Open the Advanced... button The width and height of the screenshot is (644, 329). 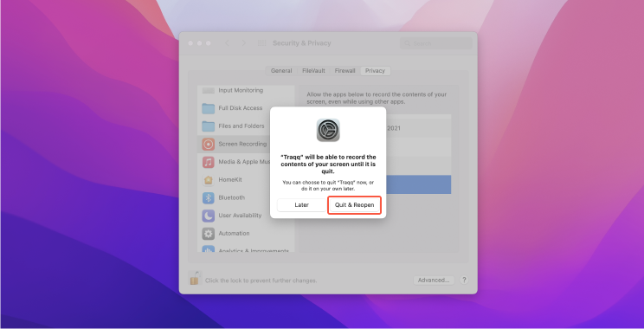point(434,281)
